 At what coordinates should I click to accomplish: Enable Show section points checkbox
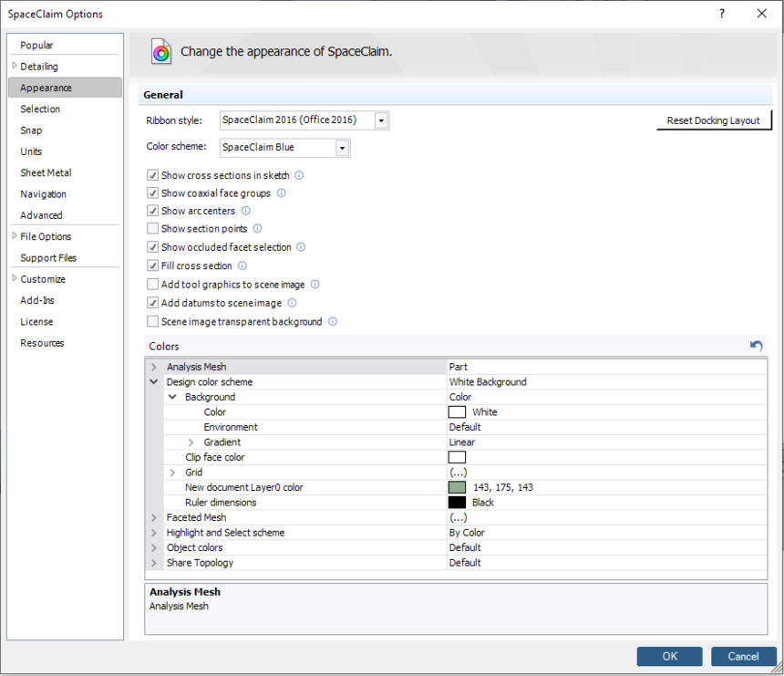click(152, 229)
